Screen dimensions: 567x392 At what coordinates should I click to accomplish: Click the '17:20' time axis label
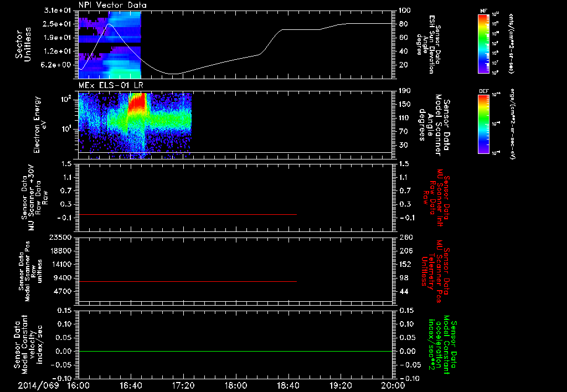(x=183, y=385)
